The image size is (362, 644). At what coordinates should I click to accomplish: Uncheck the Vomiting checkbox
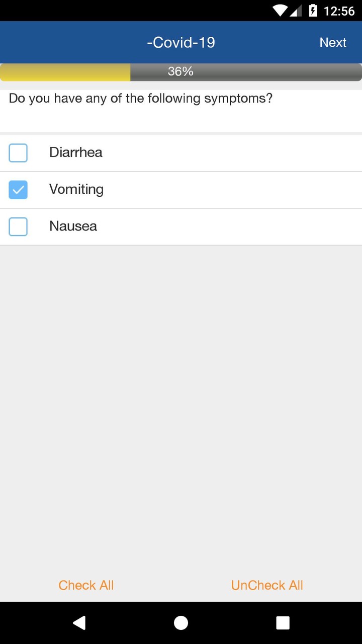(18, 190)
